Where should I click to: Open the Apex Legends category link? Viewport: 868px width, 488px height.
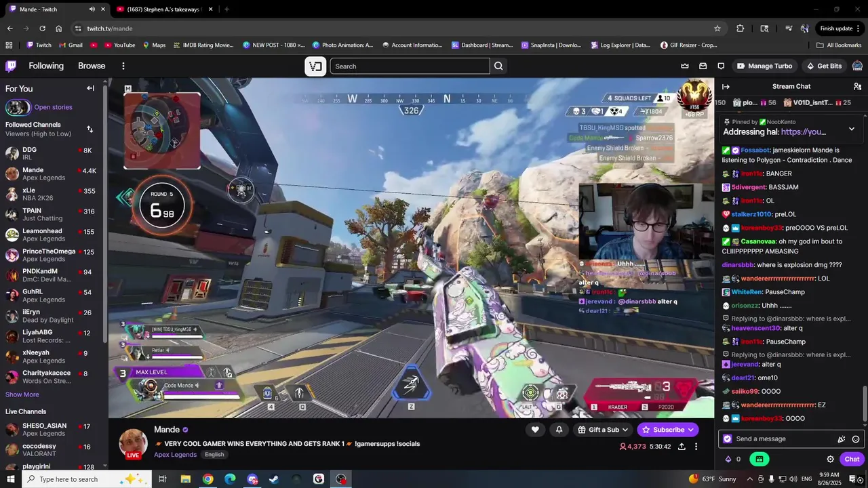pyautogui.click(x=175, y=455)
